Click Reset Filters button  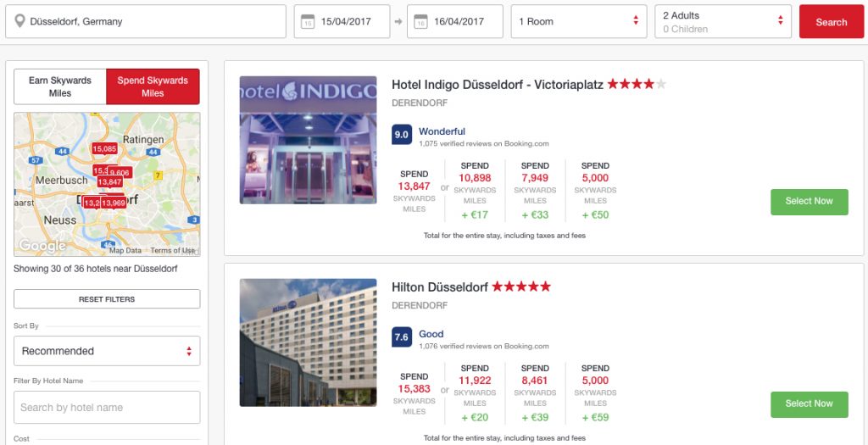click(107, 299)
